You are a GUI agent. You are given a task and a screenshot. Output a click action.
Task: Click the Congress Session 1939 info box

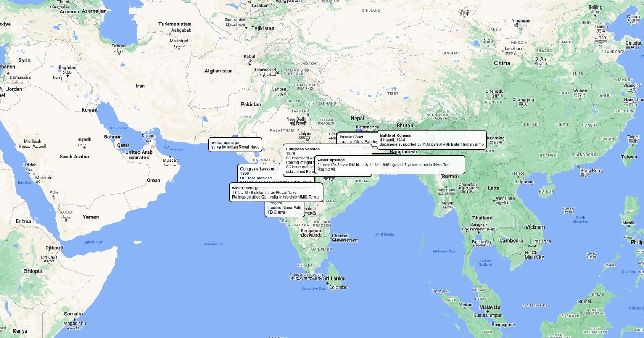tap(299, 160)
